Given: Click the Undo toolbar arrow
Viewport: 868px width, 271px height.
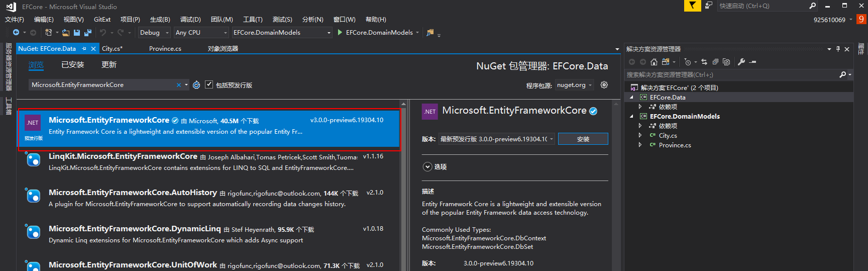Looking at the screenshot, I should 103,33.
